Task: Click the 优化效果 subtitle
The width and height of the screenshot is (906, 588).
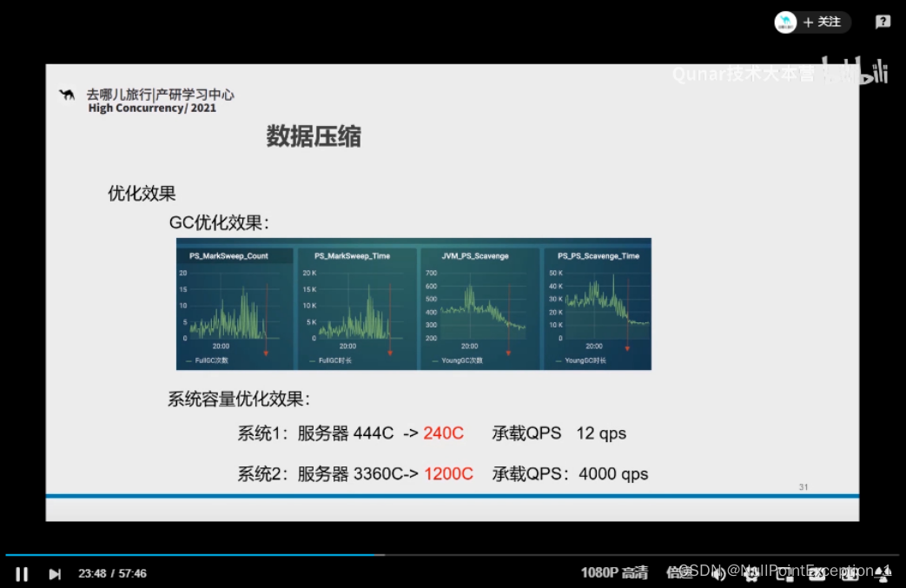Action: pyautogui.click(x=142, y=193)
